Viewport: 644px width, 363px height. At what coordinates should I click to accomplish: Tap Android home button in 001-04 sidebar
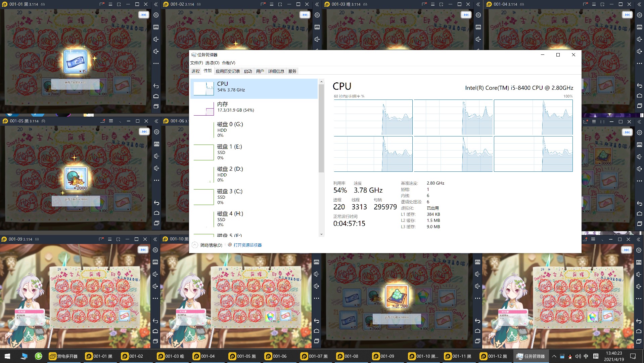click(639, 96)
